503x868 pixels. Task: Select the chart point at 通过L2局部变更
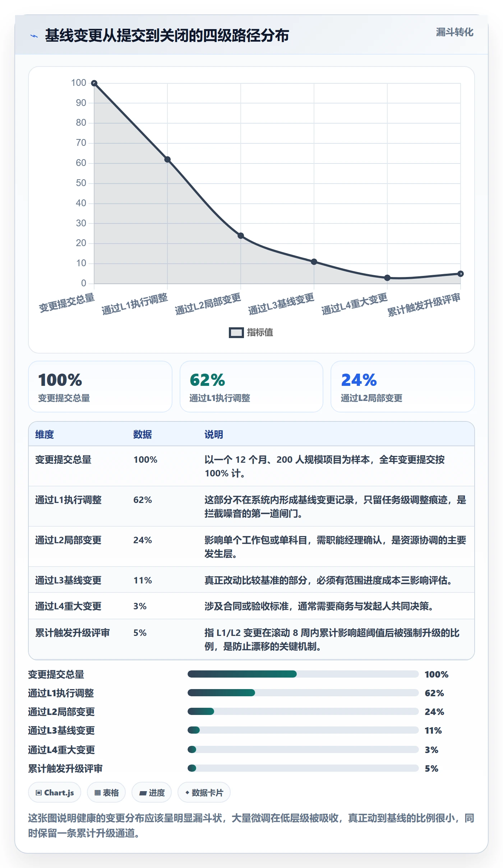(x=241, y=236)
